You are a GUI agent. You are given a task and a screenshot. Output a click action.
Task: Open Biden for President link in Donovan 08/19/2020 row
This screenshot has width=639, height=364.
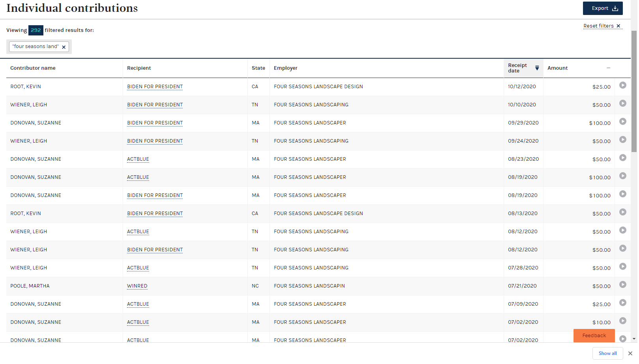pyautogui.click(x=155, y=195)
